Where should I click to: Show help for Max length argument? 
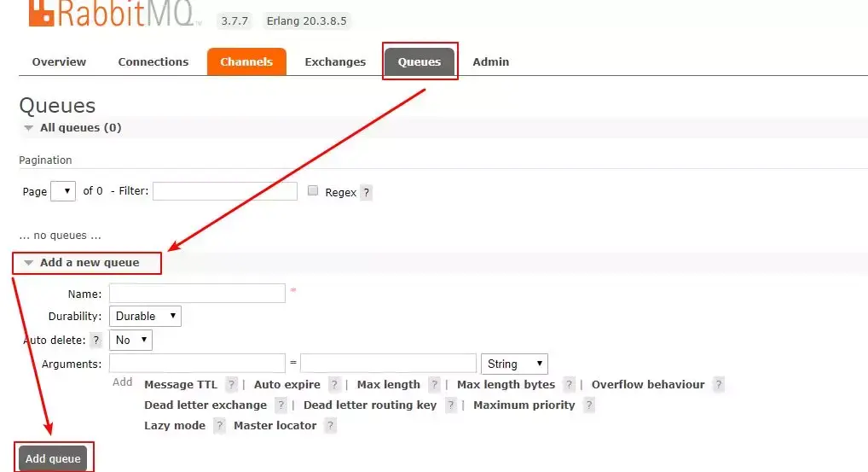pos(434,384)
